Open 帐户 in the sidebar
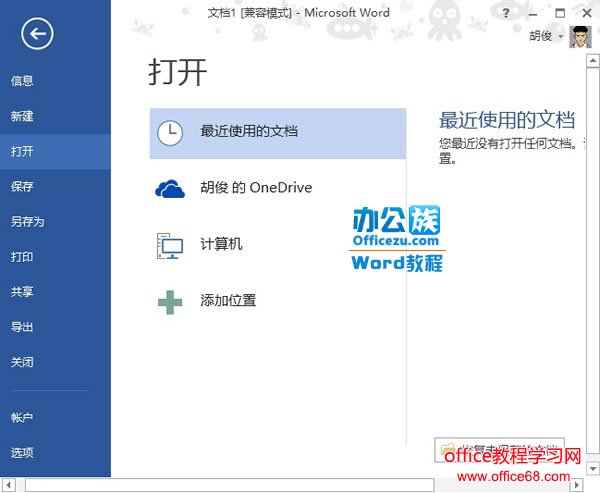Viewport: 600px width, 493px height. coord(55,417)
